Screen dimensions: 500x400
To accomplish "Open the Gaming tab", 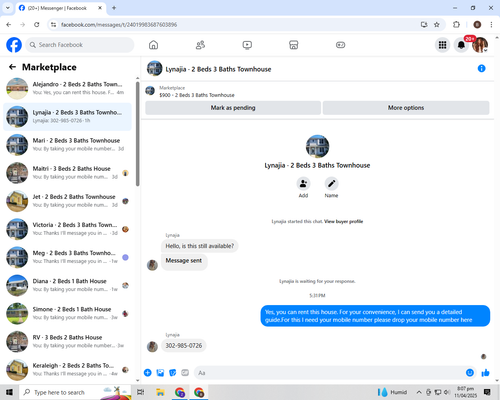I will [x=340, y=45].
